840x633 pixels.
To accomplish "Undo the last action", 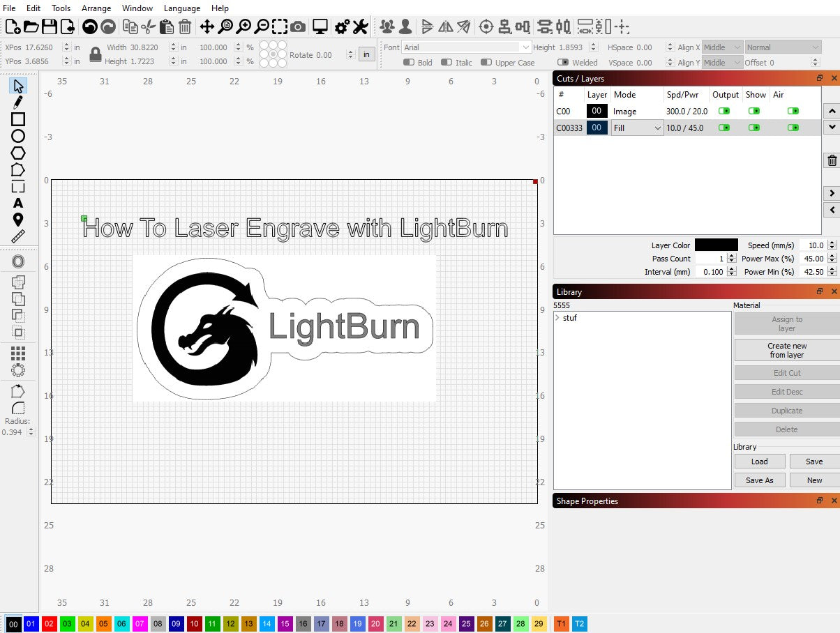I will (90, 26).
